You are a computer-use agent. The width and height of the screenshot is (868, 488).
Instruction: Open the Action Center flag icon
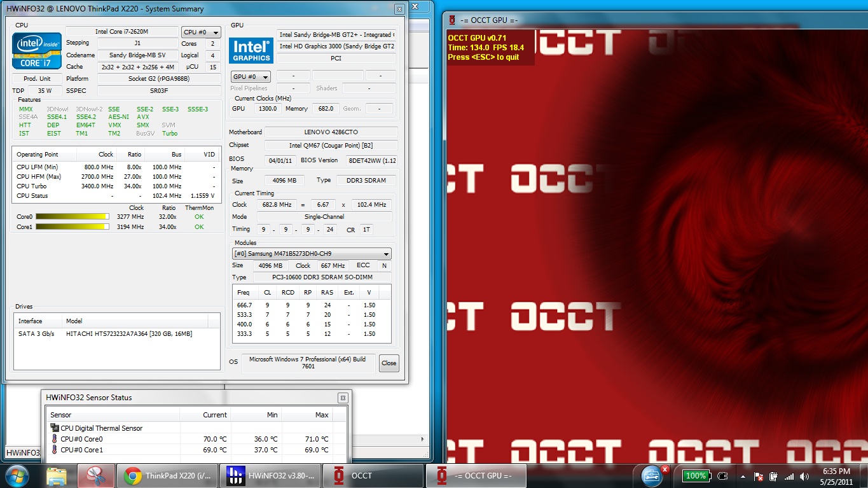point(759,476)
